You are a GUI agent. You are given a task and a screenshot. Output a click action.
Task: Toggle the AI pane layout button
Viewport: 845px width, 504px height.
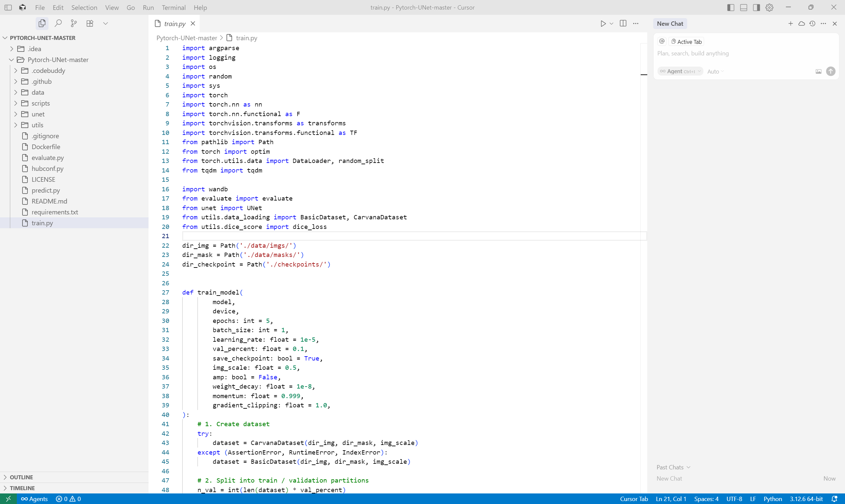pyautogui.click(x=756, y=8)
